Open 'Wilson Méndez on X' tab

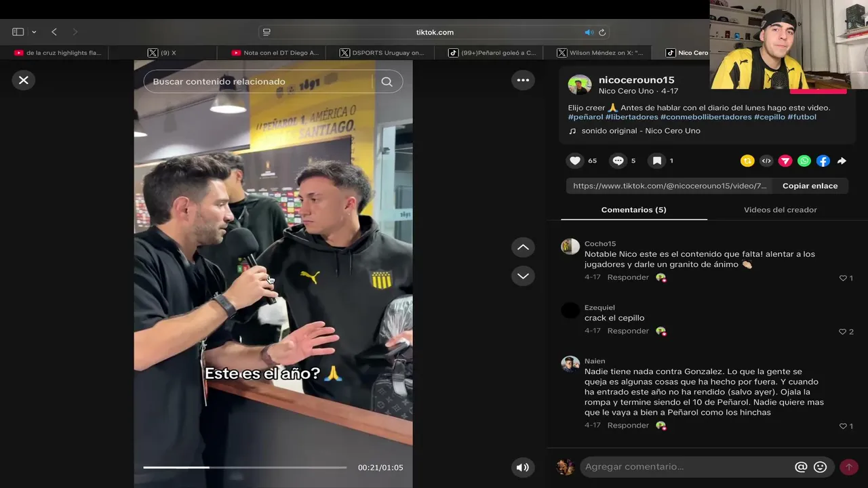point(600,53)
